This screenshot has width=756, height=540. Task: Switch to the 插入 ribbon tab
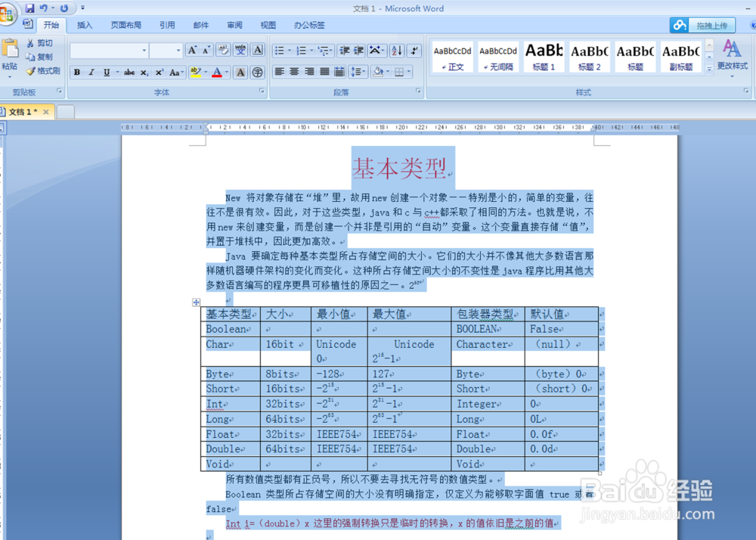pos(85,24)
